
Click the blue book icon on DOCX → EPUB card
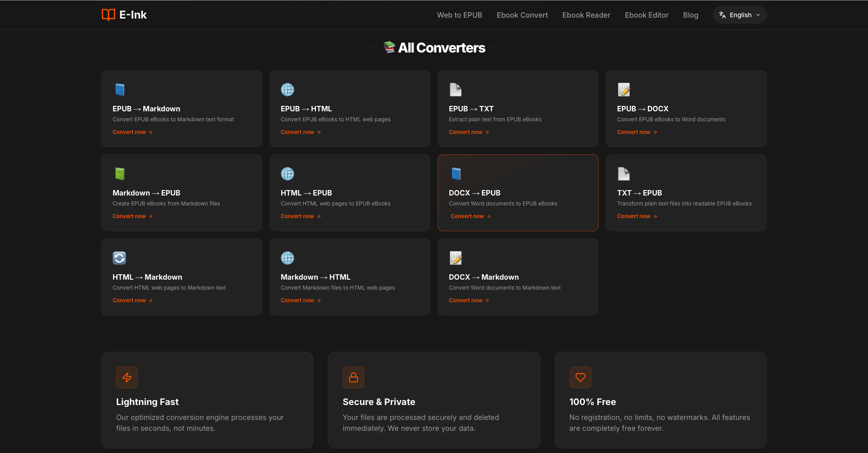pos(456,174)
